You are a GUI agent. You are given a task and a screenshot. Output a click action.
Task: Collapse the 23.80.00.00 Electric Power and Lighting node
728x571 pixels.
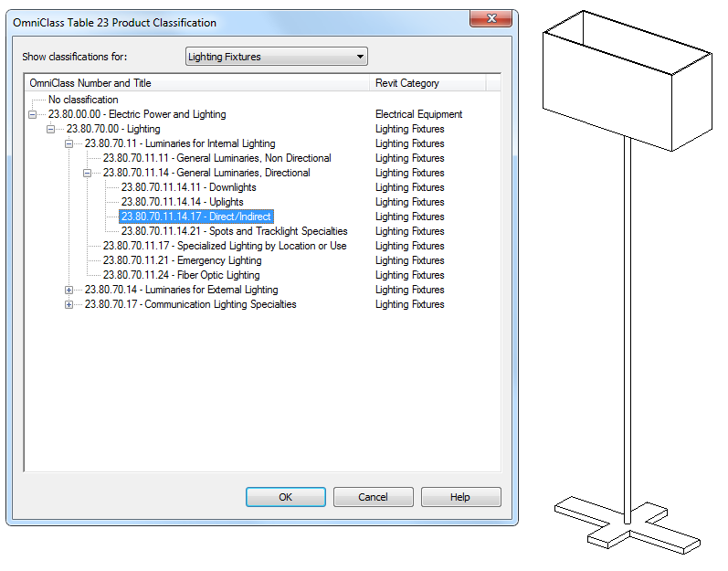(32, 115)
